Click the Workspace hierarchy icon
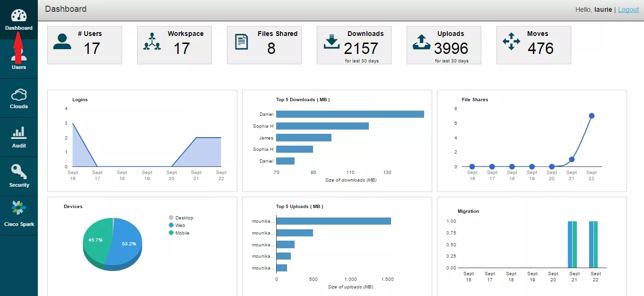 click(x=152, y=42)
